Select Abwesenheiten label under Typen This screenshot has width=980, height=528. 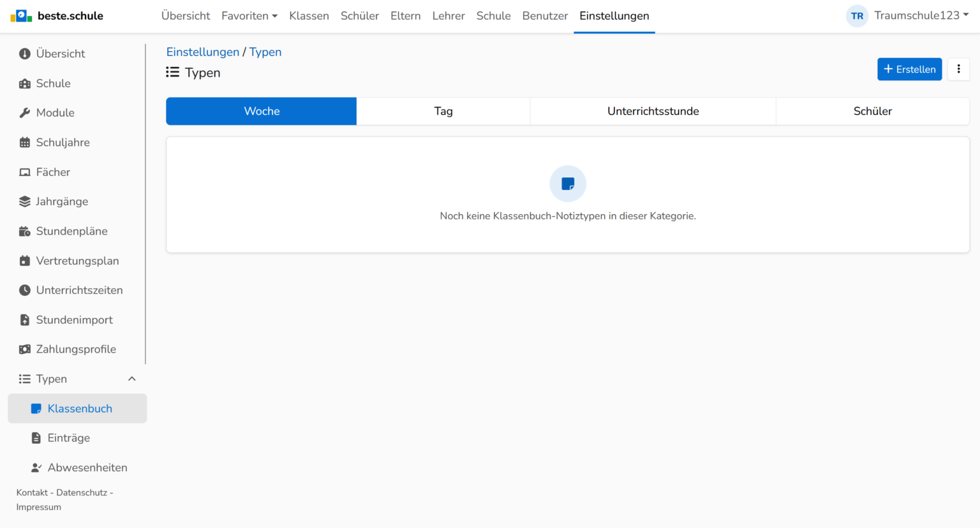pyautogui.click(x=87, y=467)
